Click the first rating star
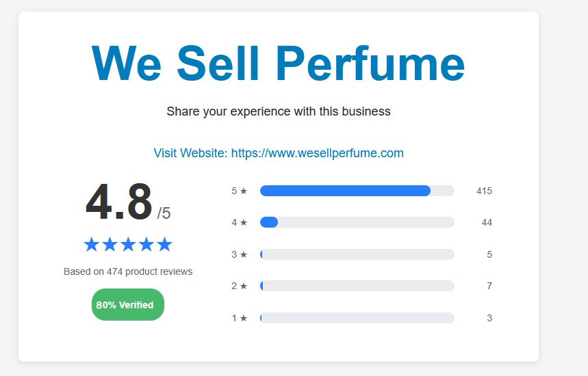The width and height of the screenshot is (588, 376). coord(91,245)
